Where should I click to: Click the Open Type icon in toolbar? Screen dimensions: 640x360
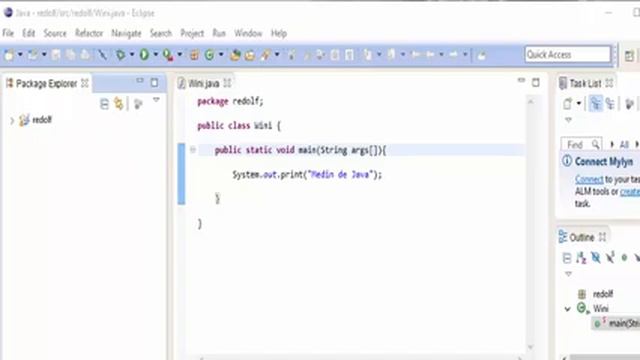[x=235, y=55]
